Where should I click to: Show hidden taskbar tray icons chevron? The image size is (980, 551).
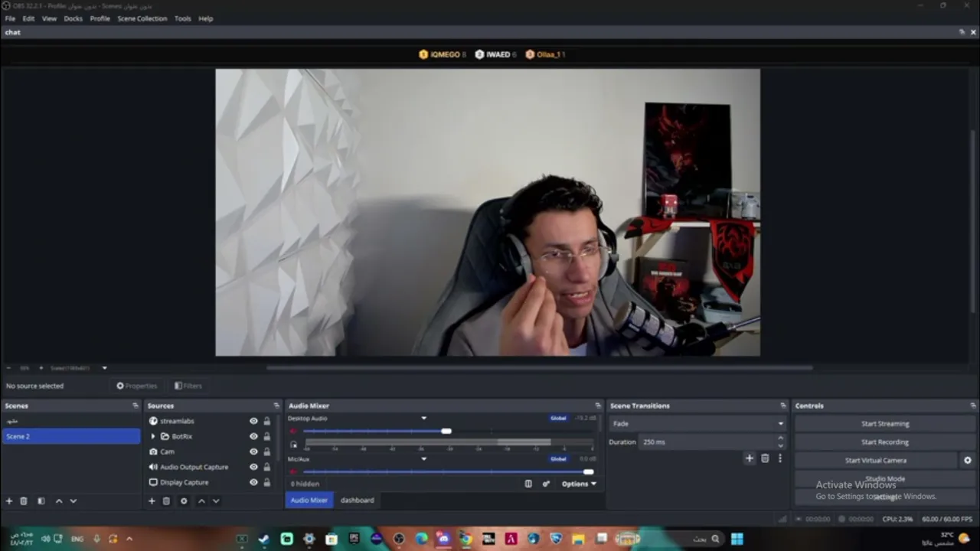pos(129,539)
